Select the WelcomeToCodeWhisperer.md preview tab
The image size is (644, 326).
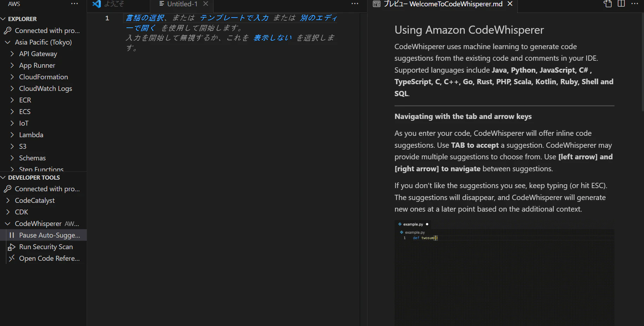[x=443, y=4]
